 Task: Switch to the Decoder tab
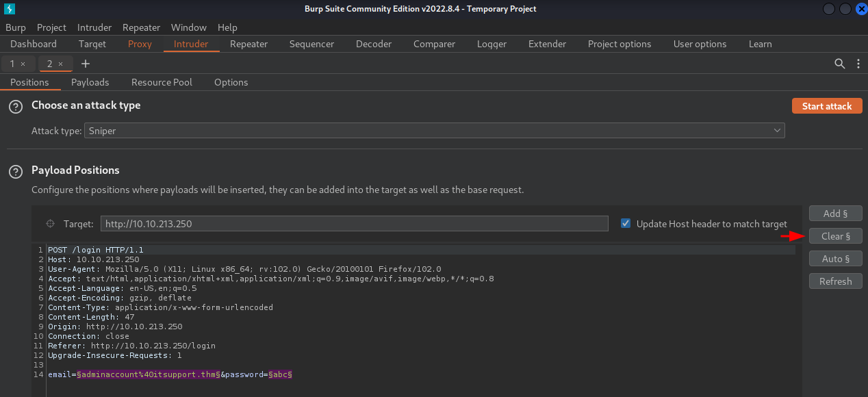click(374, 44)
